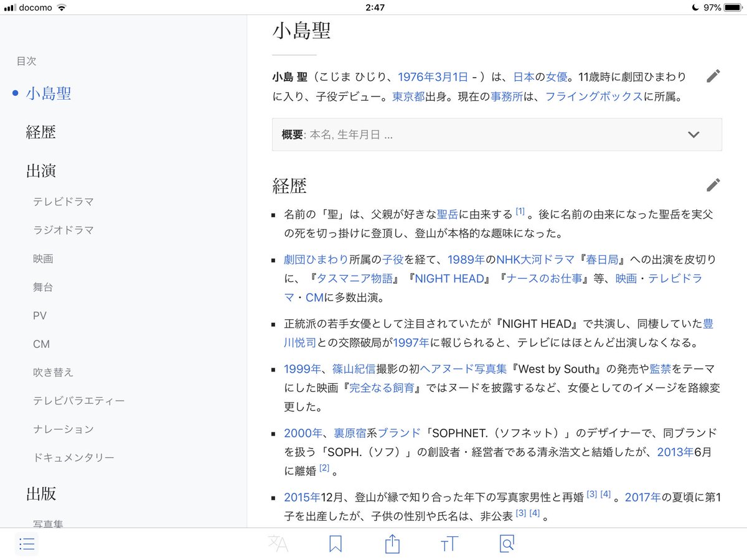Open the 3月1日 date link
This screenshot has width=747, height=560.
coord(450,77)
